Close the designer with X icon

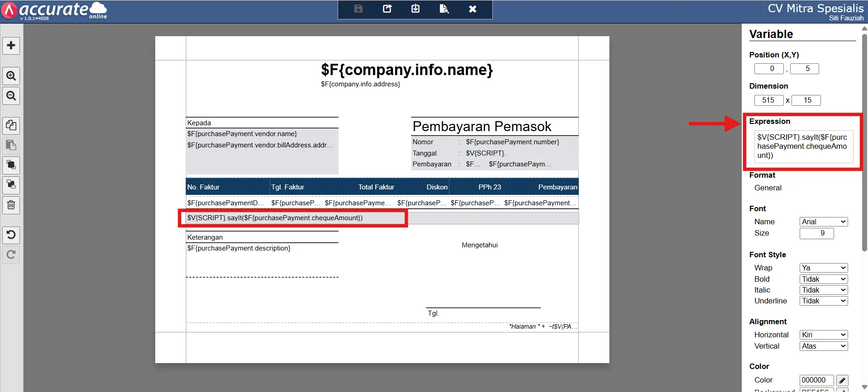click(472, 9)
